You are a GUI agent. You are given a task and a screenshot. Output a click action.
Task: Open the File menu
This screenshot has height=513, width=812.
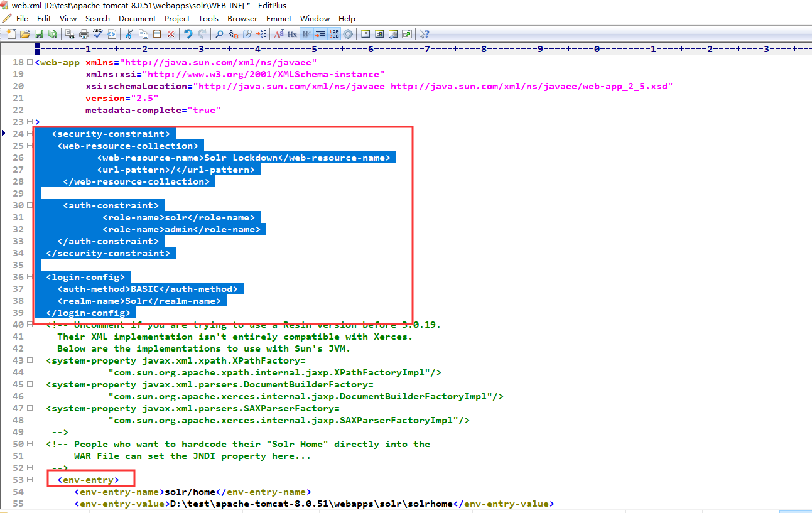(x=22, y=18)
